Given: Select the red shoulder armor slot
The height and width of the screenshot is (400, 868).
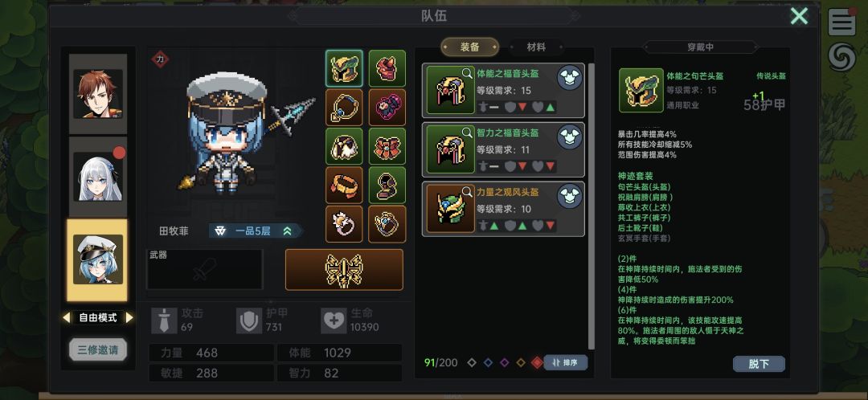Looking at the screenshot, I should [387, 68].
